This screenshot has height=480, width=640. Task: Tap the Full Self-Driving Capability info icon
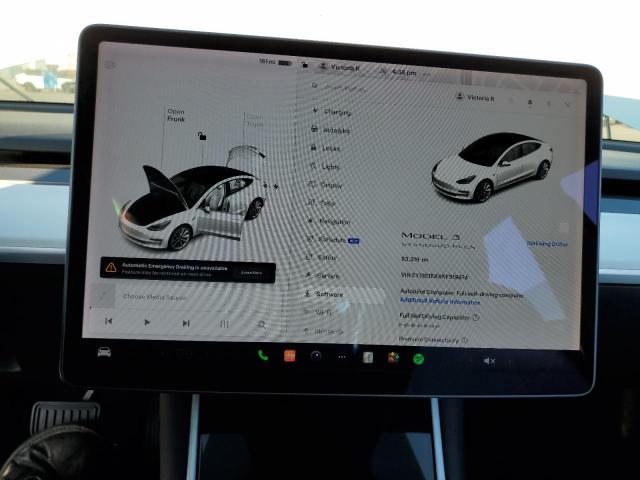pyautogui.click(x=476, y=318)
